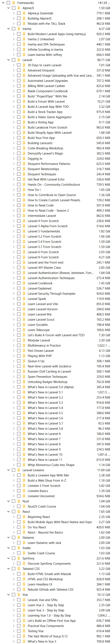Click the folder icon for What's New in Laravel 11
The width and height of the screenshot is (112, 644).
click(x=24, y=460)
